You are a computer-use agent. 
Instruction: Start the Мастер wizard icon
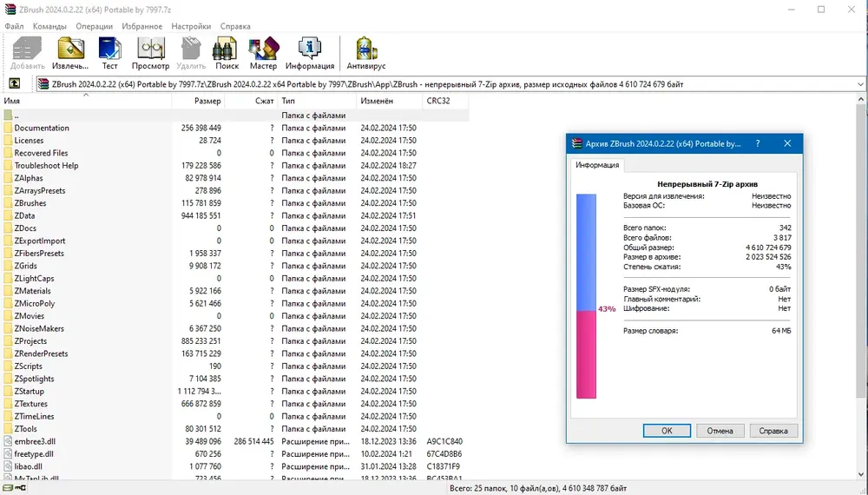[263, 53]
